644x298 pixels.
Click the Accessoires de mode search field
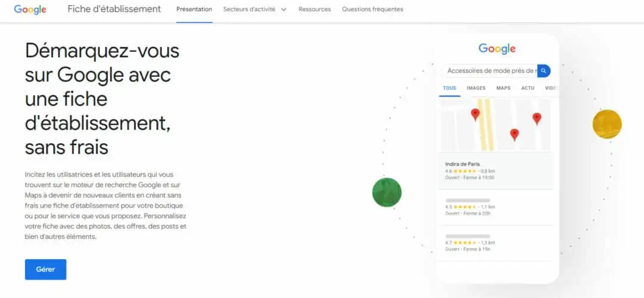(x=490, y=71)
